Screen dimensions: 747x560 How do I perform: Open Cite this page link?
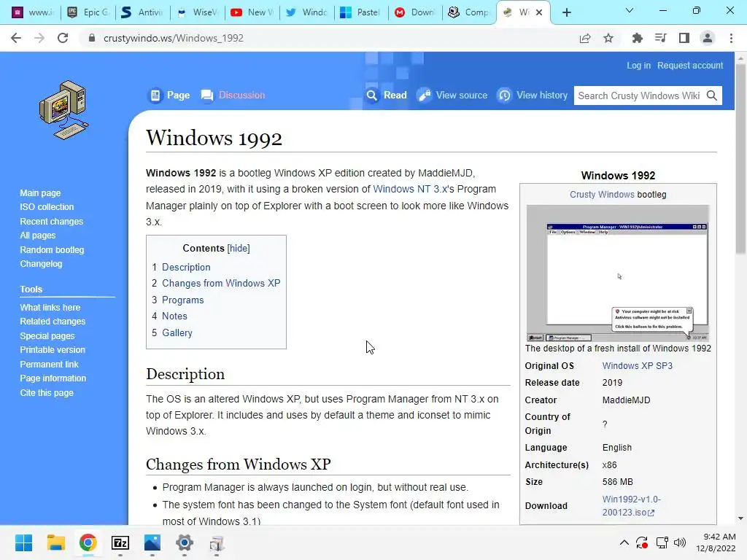pos(47,393)
